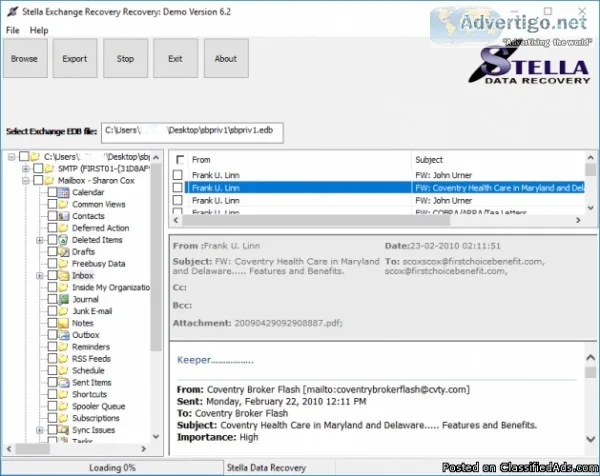Click the Calendar folder icon
The image size is (600, 476).
point(64,192)
